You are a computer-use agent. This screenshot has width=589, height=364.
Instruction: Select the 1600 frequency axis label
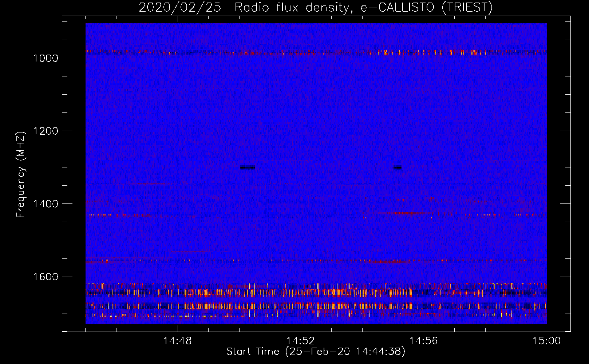click(46, 277)
